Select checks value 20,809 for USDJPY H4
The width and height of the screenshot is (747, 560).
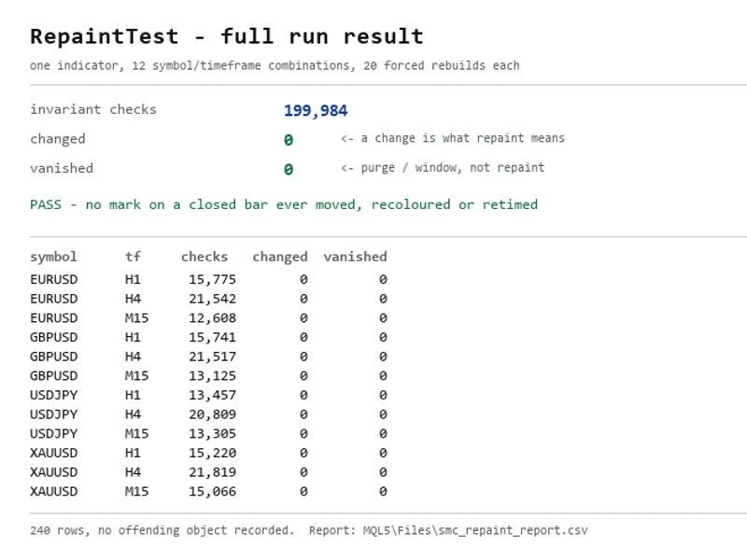(213, 414)
